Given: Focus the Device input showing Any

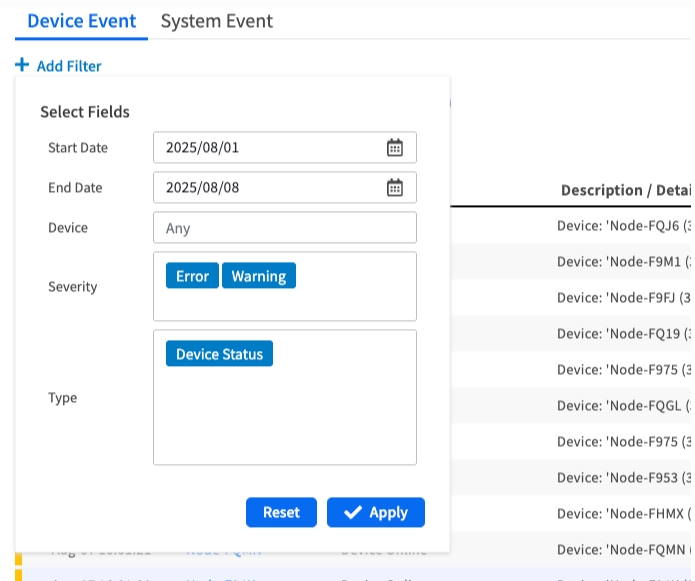Looking at the screenshot, I should [x=284, y=228].
